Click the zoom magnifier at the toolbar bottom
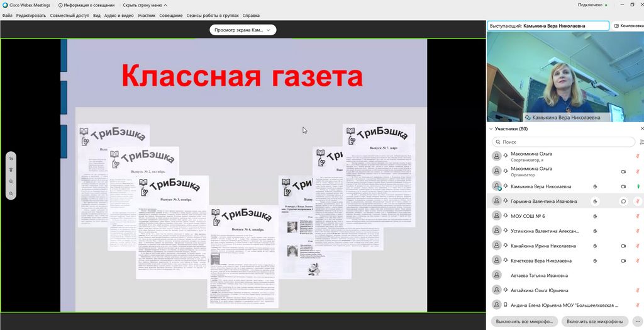Image resolution: width=644 pixels, height=330 pixels. point(11,193)
